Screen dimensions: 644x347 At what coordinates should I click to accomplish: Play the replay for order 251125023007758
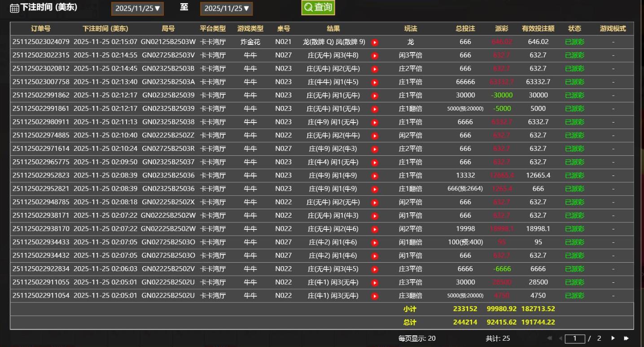coord(375,83)
